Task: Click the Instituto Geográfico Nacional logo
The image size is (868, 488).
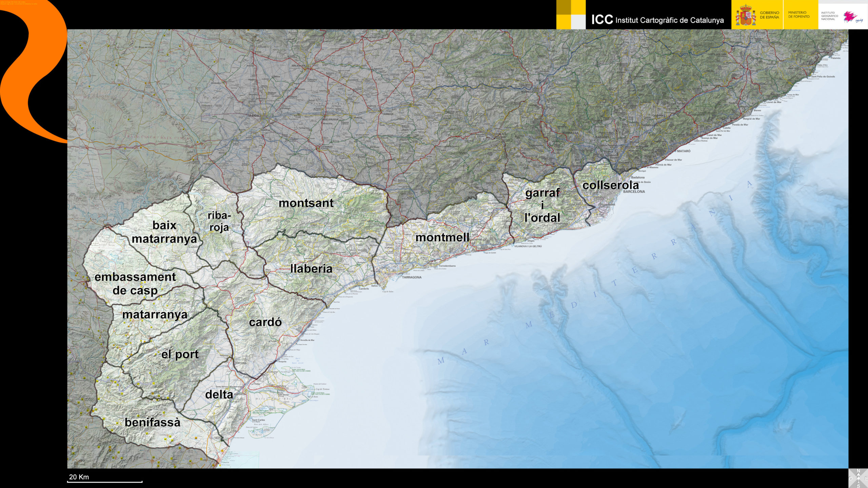Action: pyautogui.click(x=829, y=16)
